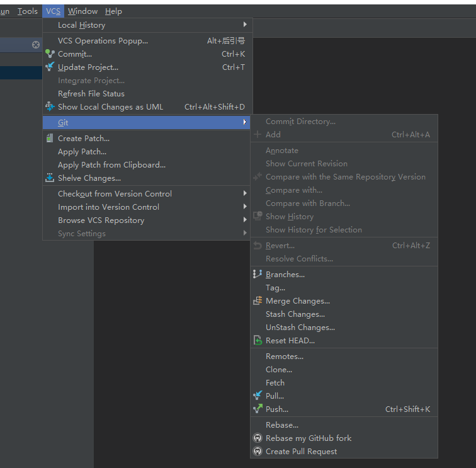Expand the Sync Settings submenu arrow
The height and width of the screenshot is (468, 476).
pos(245,233)
